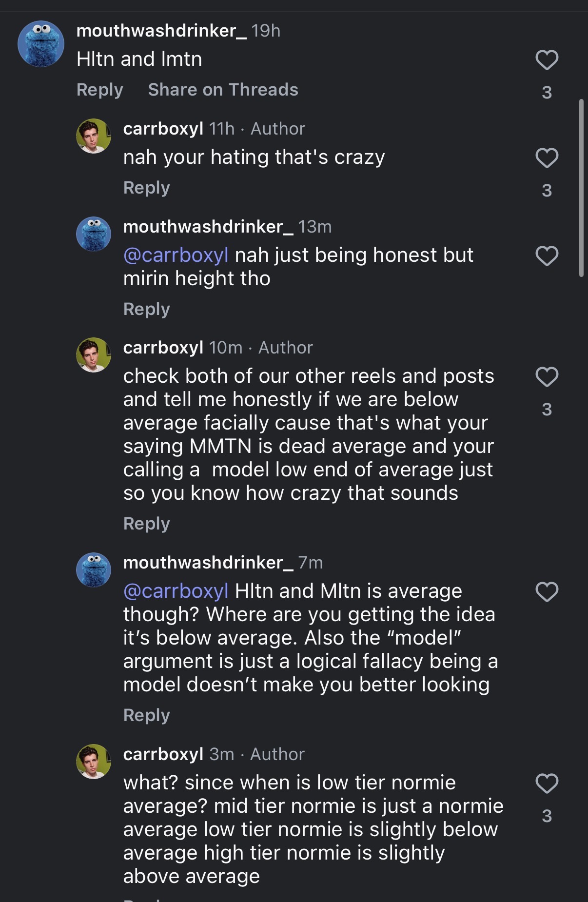
Task: Reply to 'nah your hating that's crazy'
Action: (146, 188)
